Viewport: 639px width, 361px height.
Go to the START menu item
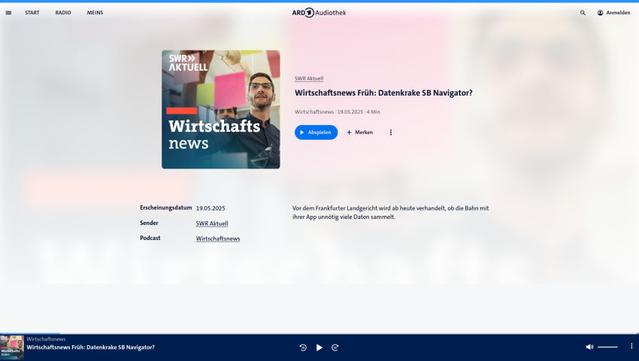pos(32,13)
